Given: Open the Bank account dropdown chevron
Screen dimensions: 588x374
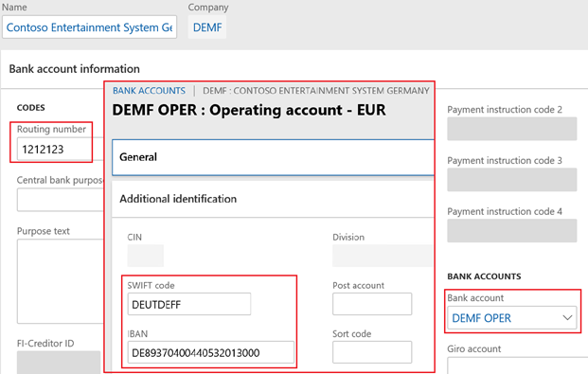Looking at the screenshot, I should click(567, 318).
